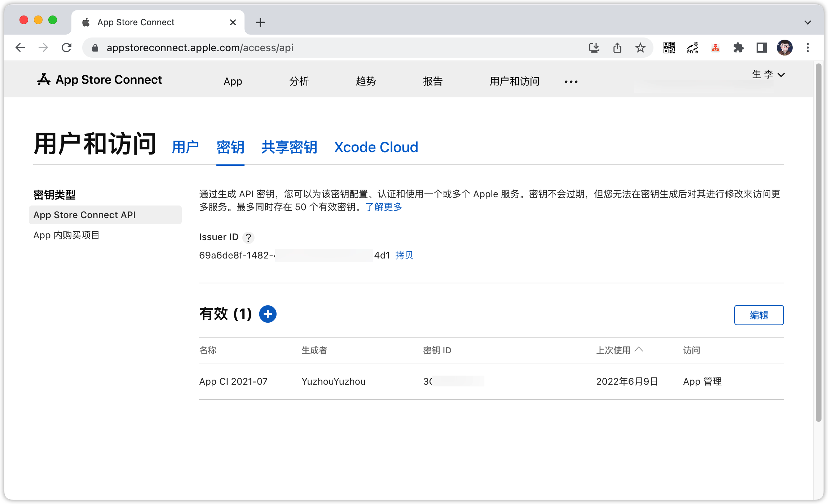Expand the tab search chevron
This screenshot has width=828, height=504.
808,22
